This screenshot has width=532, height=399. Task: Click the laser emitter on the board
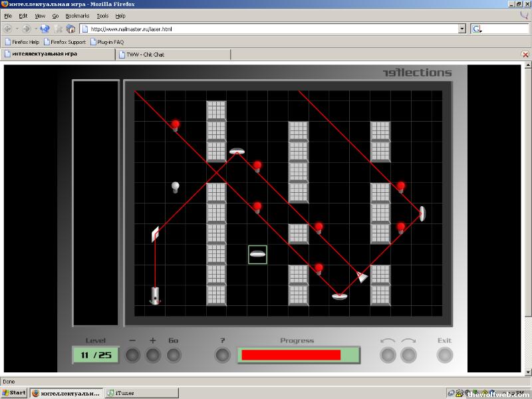coord(155,295)
